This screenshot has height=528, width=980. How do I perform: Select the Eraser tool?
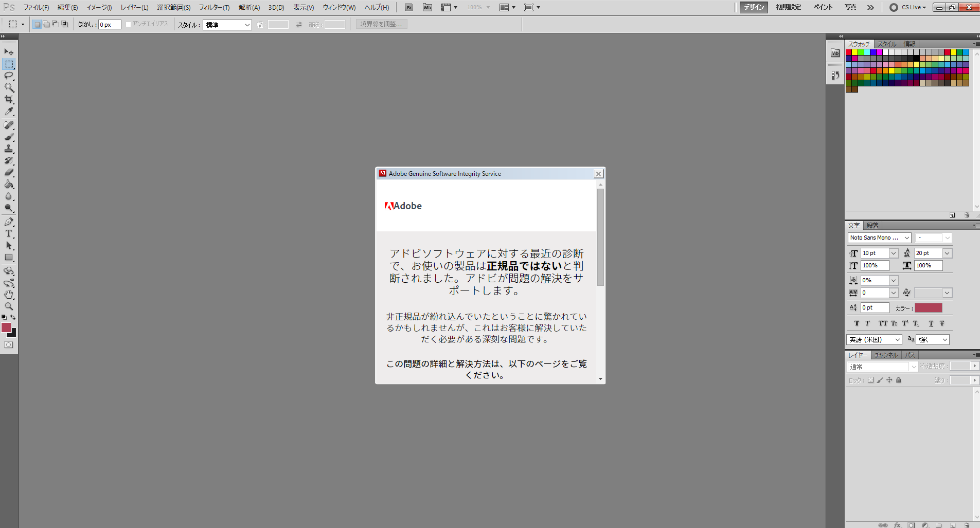[x=9, y=172]
